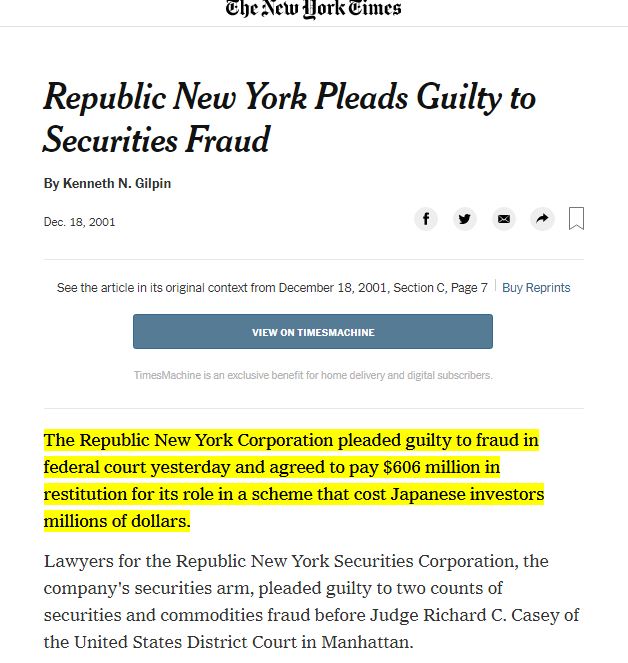628x663 pixels.
Task: Click the View on TimesMachine button
Action: (x=313, y=332)
